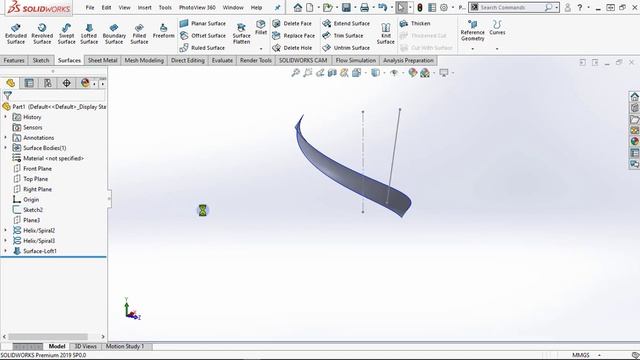The image size is (640, 360).
Task: Open the Help menu
Action: [x=256, y=7]
